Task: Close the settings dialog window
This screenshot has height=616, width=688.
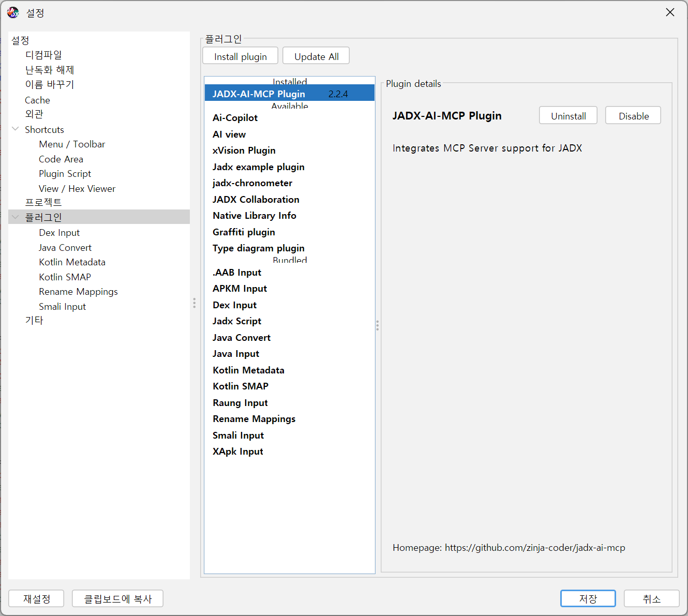Action: pyautogui.click(x=670, y=12)
